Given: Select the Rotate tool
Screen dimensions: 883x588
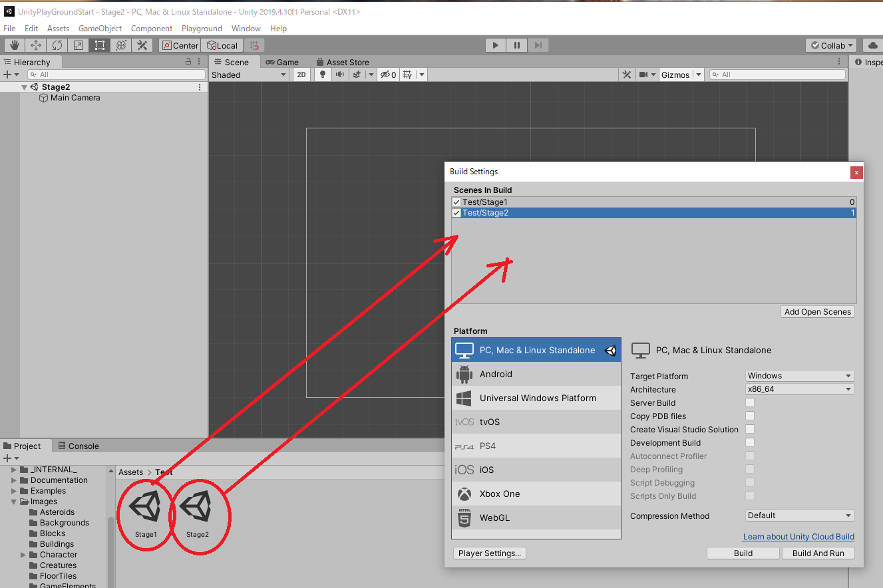Looking at the screenshot, I should point(57,45).
